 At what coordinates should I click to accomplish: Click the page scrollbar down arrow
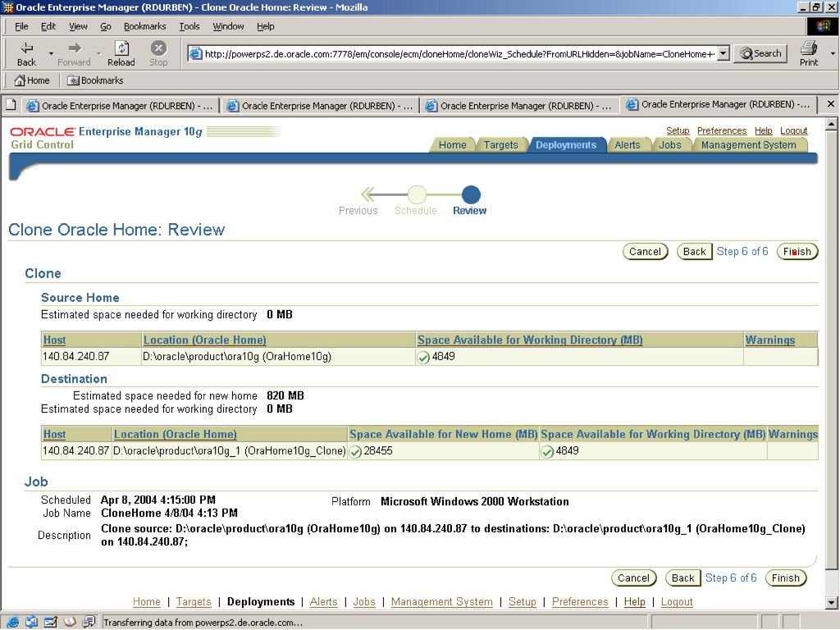click(831, 603)
